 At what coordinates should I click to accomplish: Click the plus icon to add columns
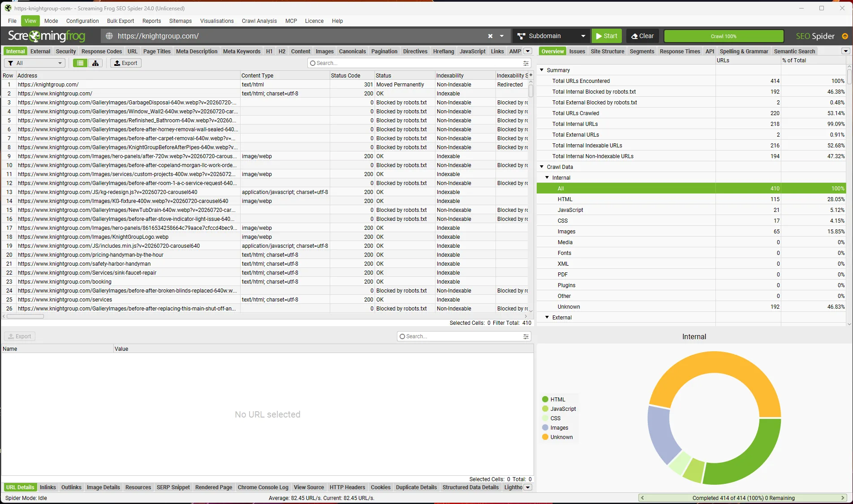531,75
